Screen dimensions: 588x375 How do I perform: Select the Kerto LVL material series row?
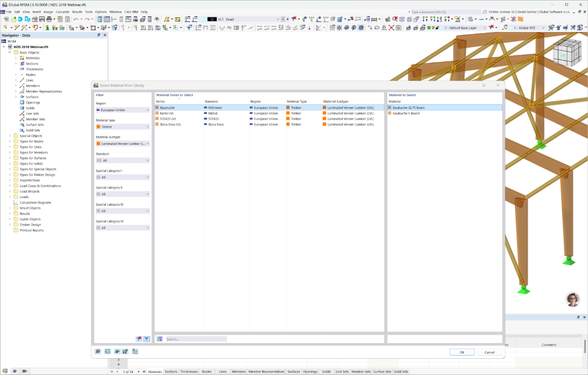tap(270, 113)
